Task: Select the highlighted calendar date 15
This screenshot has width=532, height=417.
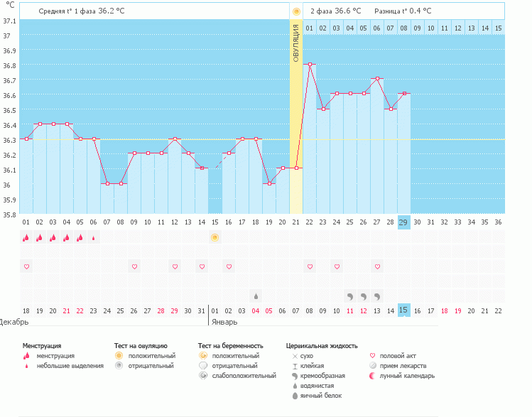Action: (403, 310)
